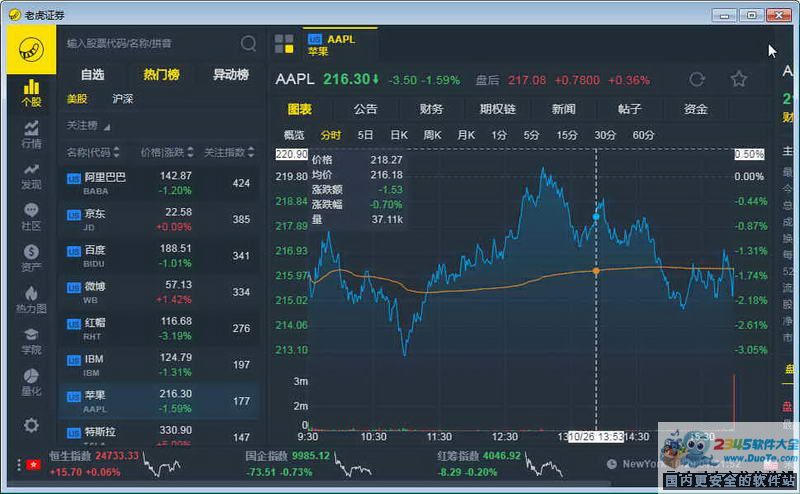The width and height of the screenshot is (800, 494).
Task: Switch to the 异动榜 movers tab
Action: pos(231,75)
